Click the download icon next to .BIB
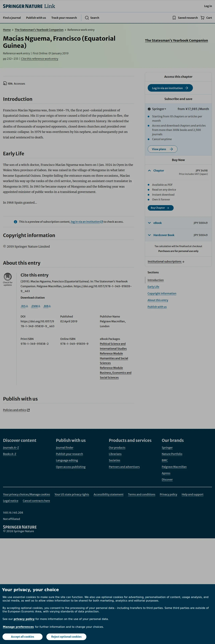The width and height of the screenshot is (215, 644). 50,306
